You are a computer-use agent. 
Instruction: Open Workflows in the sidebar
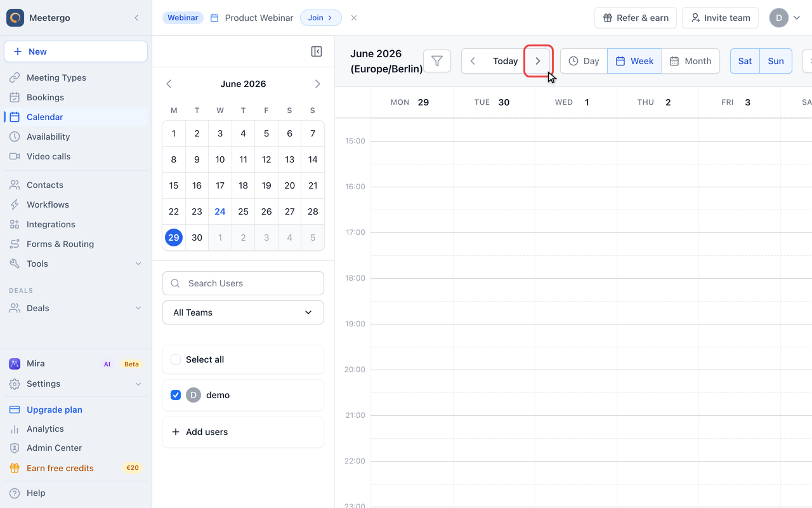tap(75, 204)
